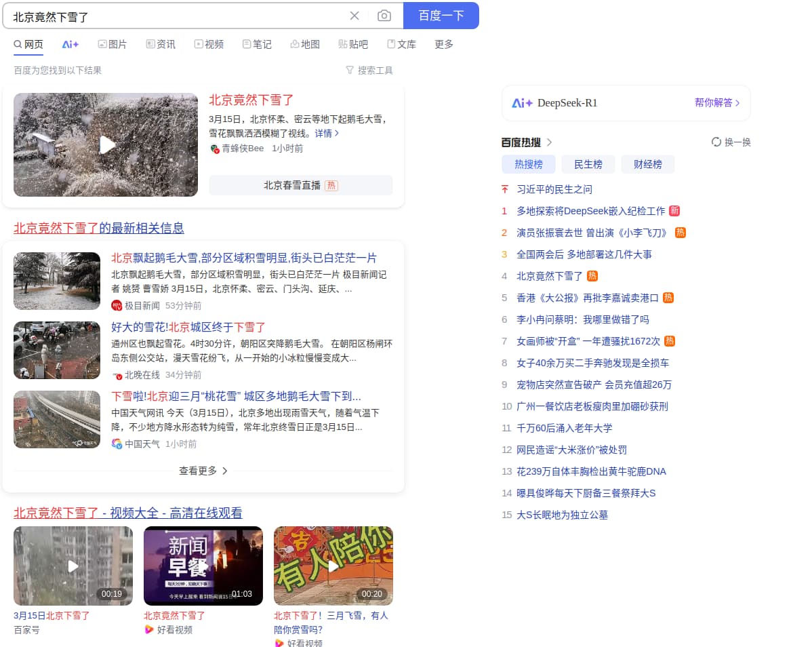Play the 新闻早餐 01:03 video

point(203,566)
